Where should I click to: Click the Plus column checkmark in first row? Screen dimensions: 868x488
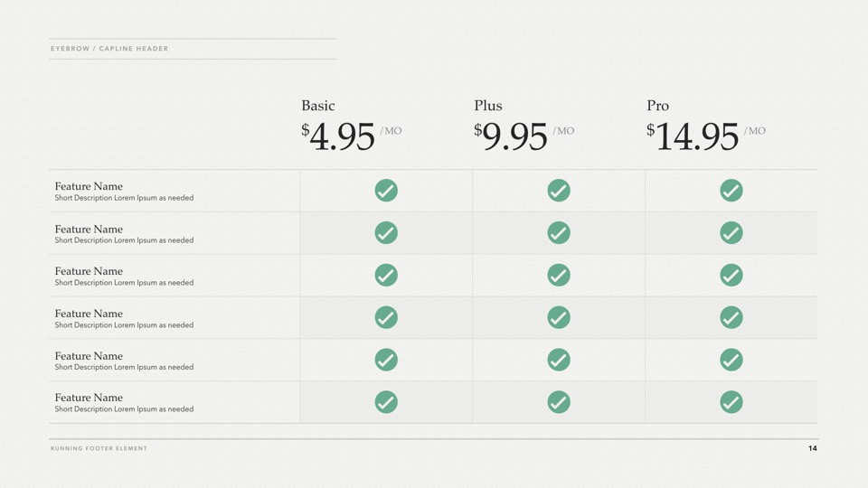pyautogui.click(x=559, y=191)
